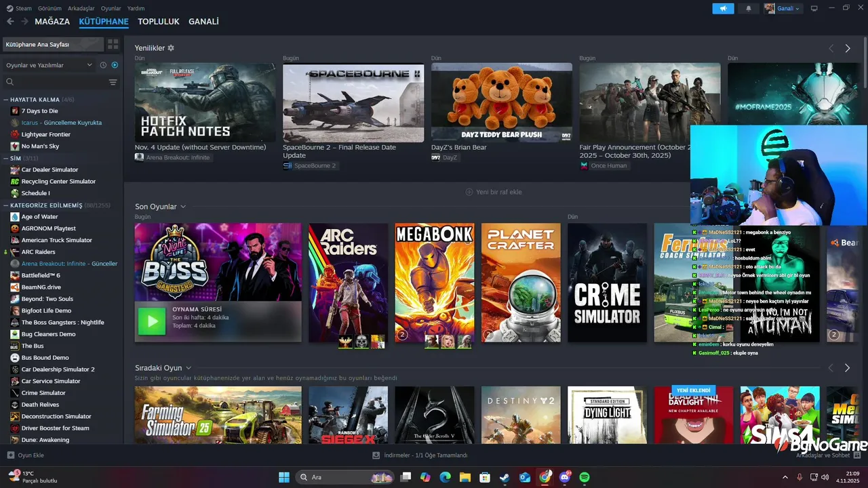Open the announcements megaphone button
The height and width of the screenshot is (488, 868).
[723, 9]
